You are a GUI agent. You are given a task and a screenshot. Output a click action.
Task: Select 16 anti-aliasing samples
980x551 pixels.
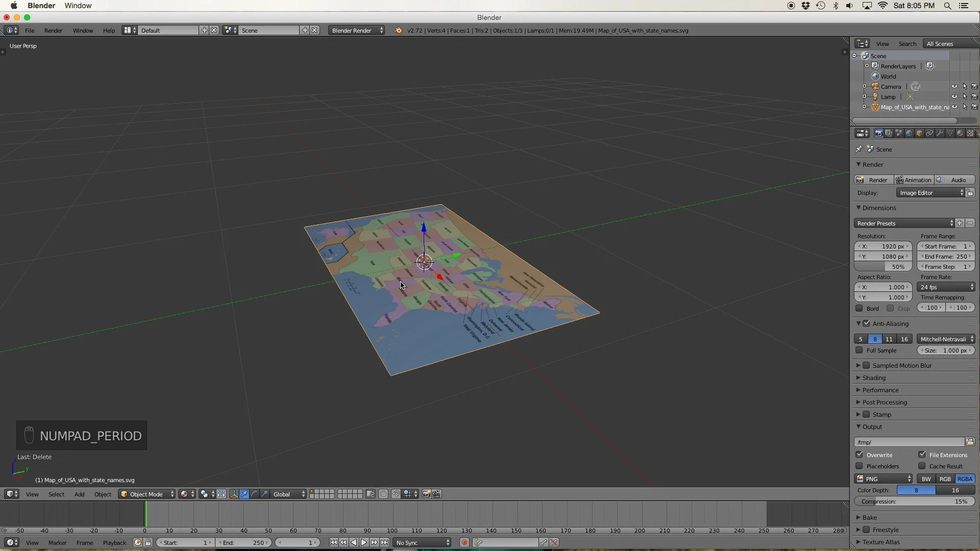(904, 339)
